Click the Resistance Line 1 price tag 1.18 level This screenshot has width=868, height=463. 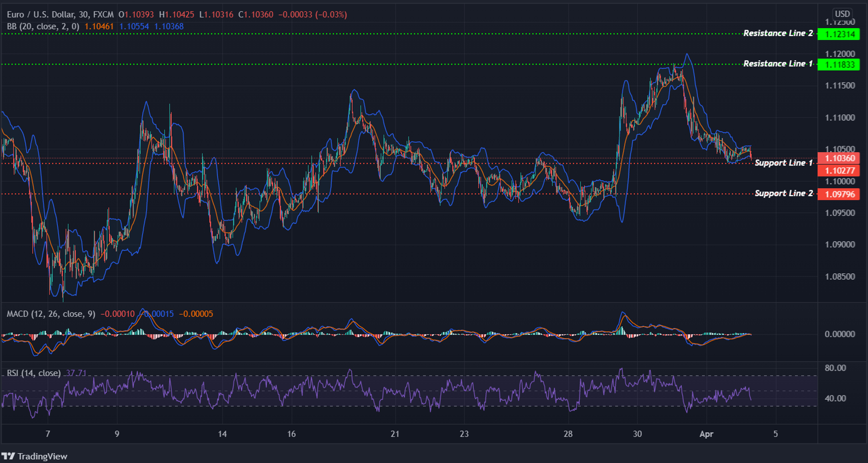[x=840, y=64]
